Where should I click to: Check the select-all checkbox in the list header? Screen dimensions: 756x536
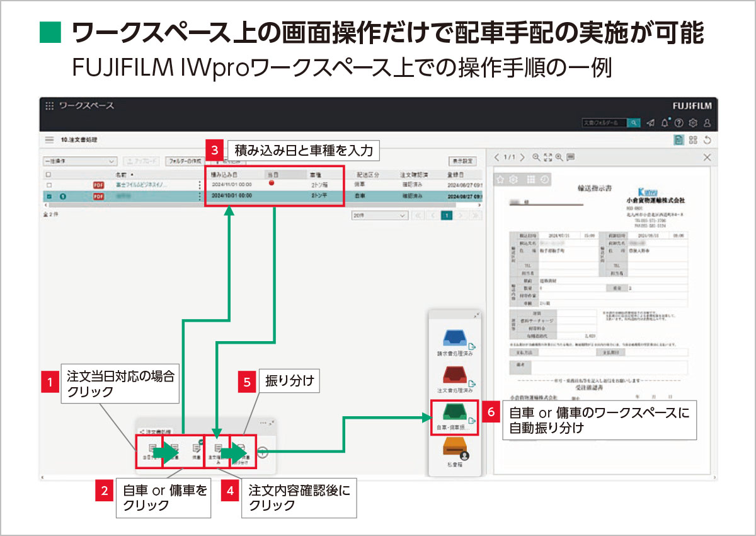(49, 173)
